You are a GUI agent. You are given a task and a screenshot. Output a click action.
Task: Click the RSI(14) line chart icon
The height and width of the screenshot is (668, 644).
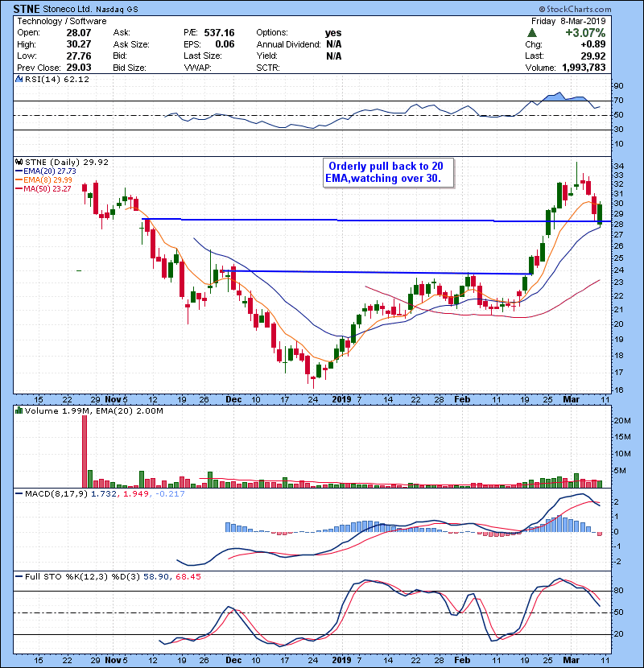click(x=19, y=79)
